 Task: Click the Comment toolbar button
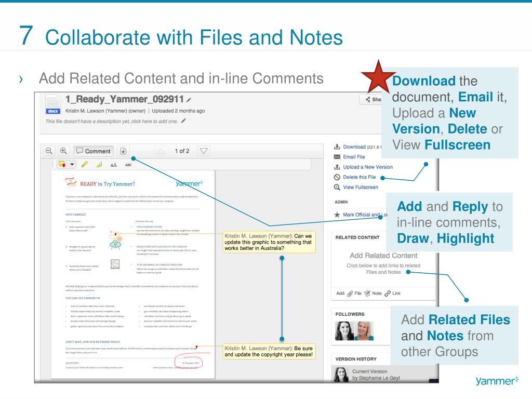coord(94,151)
